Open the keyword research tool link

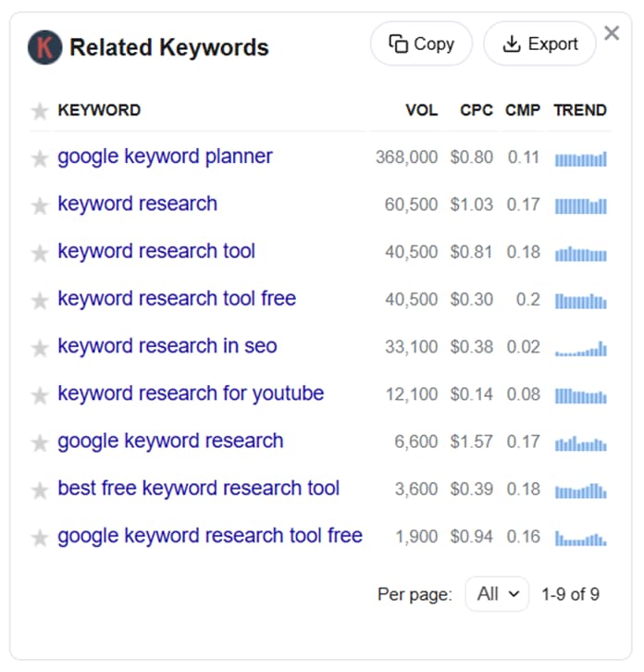(x=156, y=251)
